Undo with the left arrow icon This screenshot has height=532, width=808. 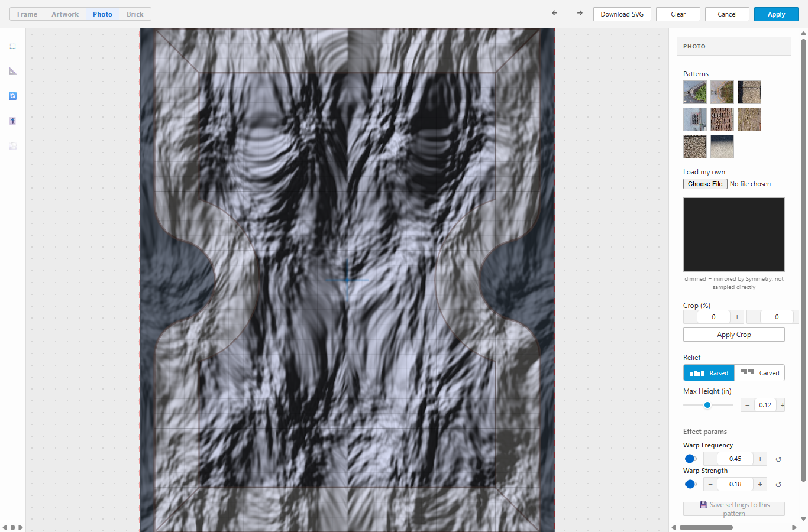pos(554,13)
